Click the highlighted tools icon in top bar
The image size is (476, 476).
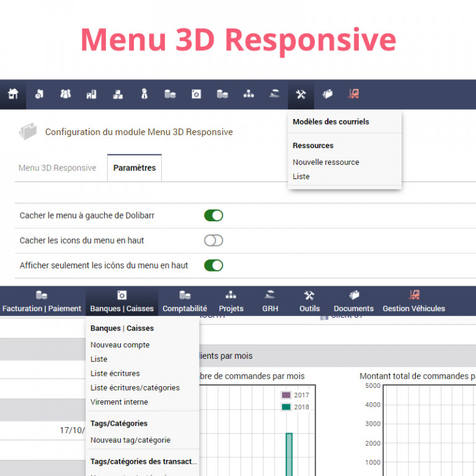(x=301, y=94)
